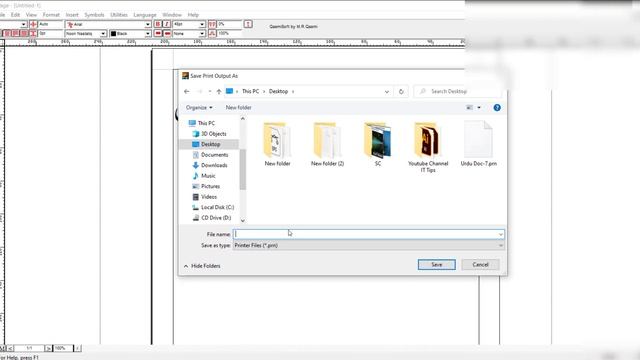Open the font name Arial dropdown

tap(148, 24)
